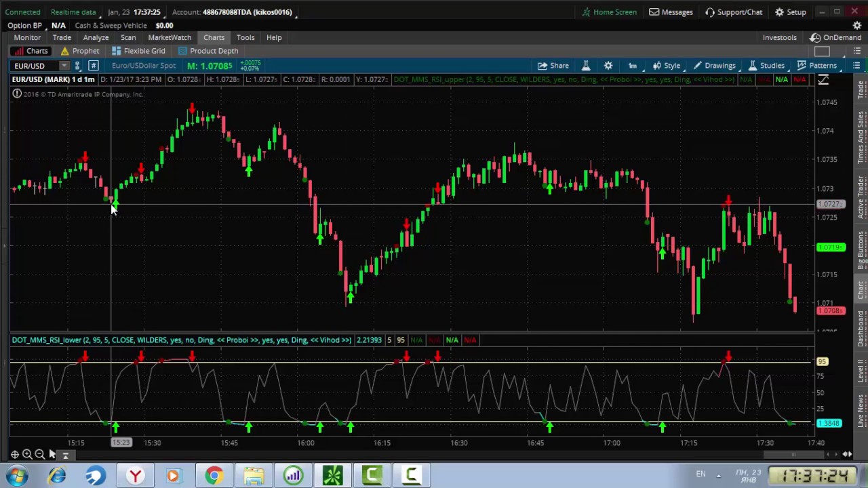Screen dimensions: 868x488
Task: Open the 1m timeframe dropdown
Action: click(x=632, y=66)
